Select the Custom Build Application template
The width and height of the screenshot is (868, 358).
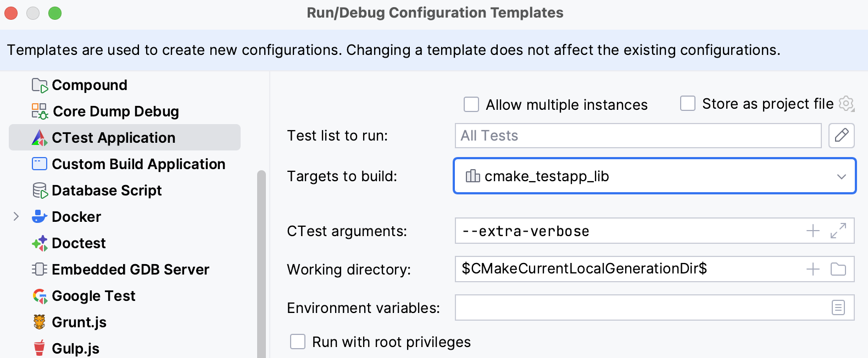click(138, 164)
